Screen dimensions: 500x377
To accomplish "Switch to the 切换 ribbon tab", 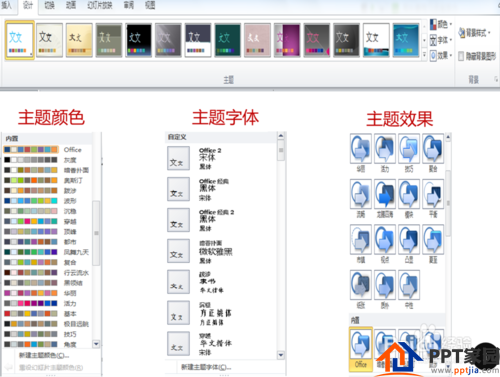I will tap(49, 5).
